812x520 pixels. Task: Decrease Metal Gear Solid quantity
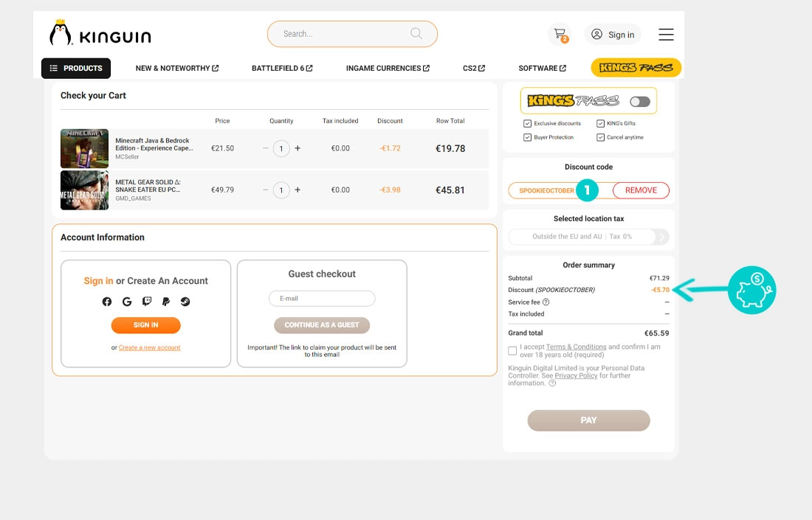[x=266, y=190]
